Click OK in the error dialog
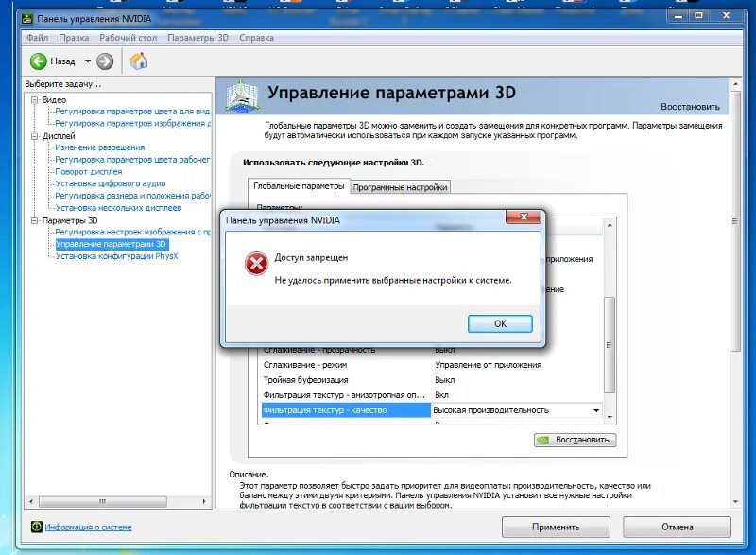The width and height of the screenshot is (756, 555). tap(500, 323)
